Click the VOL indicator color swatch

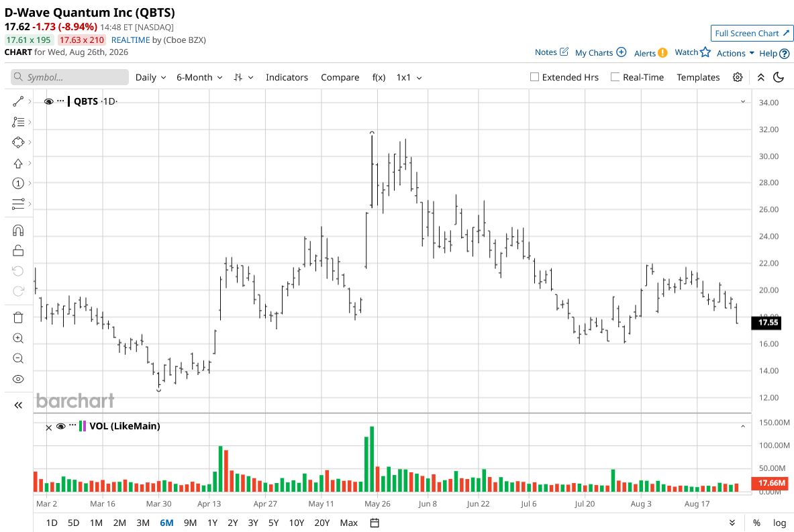click(83, 426)
